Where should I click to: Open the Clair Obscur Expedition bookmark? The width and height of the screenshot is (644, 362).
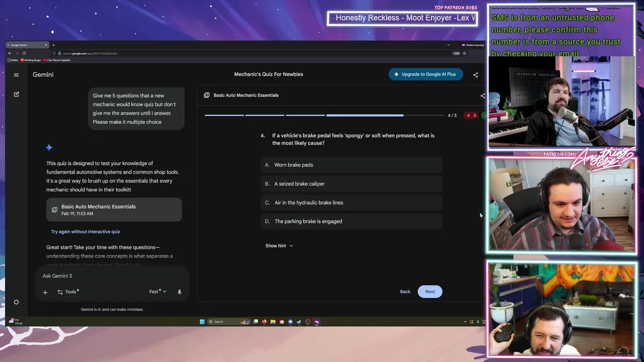pyautogui.click(x=57, y=60)
